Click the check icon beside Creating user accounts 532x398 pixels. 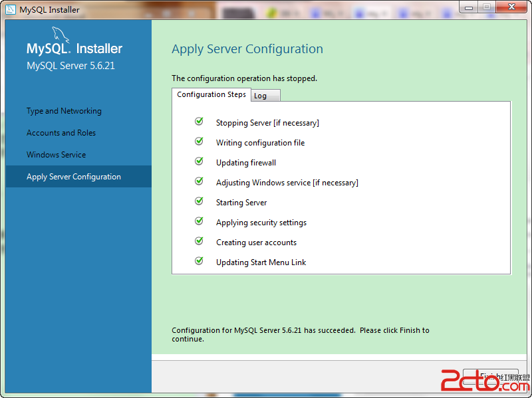[199, 241]
